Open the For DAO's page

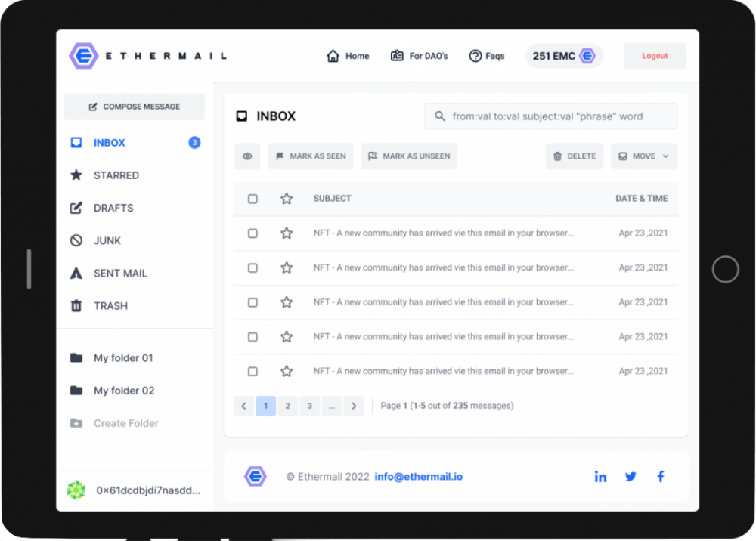[x=419, y=56]
